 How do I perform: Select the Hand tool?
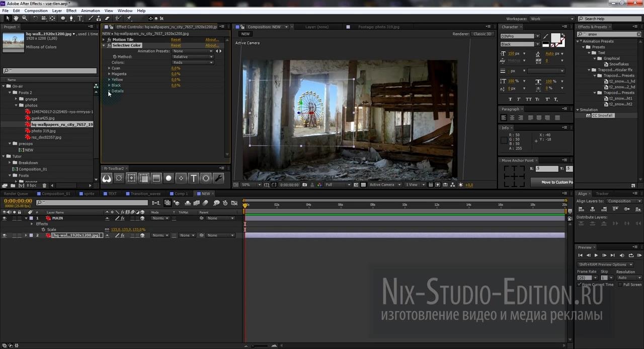point(16,19)
